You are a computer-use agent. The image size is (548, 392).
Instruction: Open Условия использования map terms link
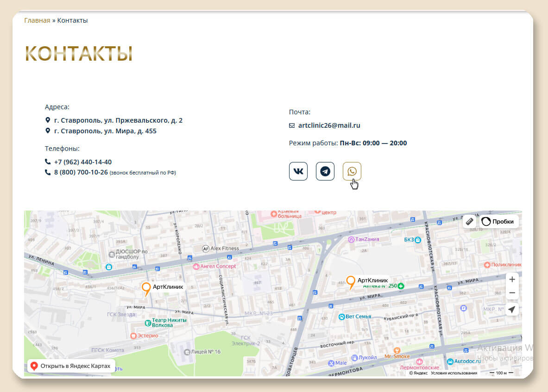click(x=454, y=373)
